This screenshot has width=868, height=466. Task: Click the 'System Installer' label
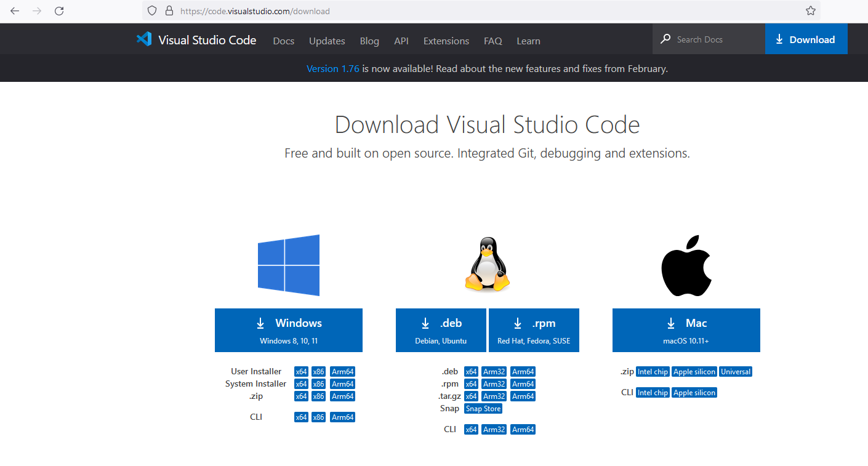pos(255,384)
